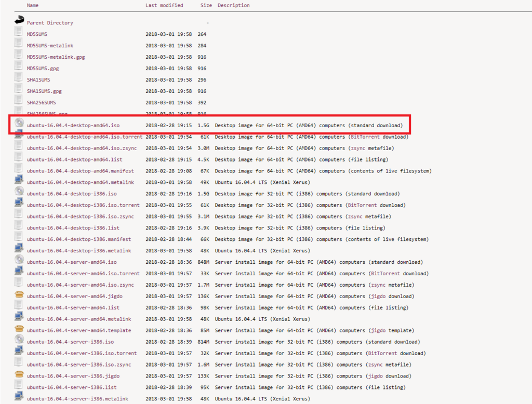532x404 pixels.
Task: Click the icon beside ubuntu-16.04.4-server-i386.metalink
Action: pyautogui.click(x=19, y=396)
